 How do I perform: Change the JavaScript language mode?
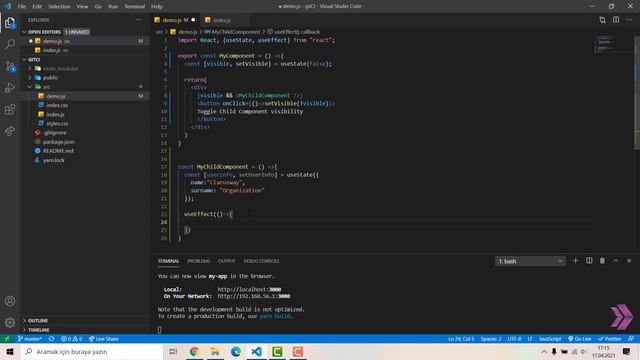[x=550, y=339]
